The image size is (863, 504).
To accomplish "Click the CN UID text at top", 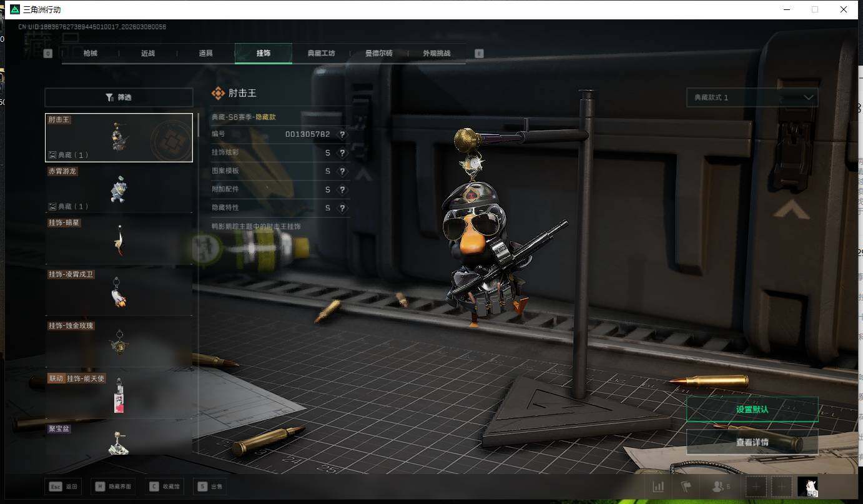I will coord(92,27).
